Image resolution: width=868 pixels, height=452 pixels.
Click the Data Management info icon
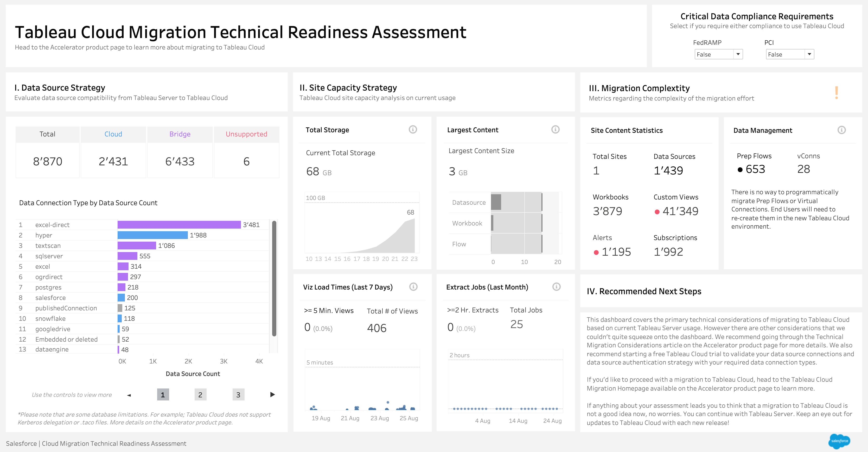point(841,130)
